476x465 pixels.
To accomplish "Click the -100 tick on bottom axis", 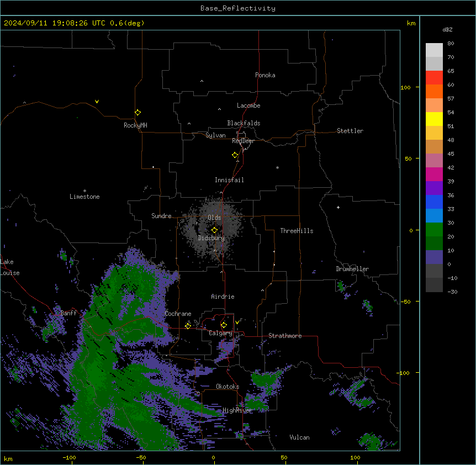I will click(69, 457).
